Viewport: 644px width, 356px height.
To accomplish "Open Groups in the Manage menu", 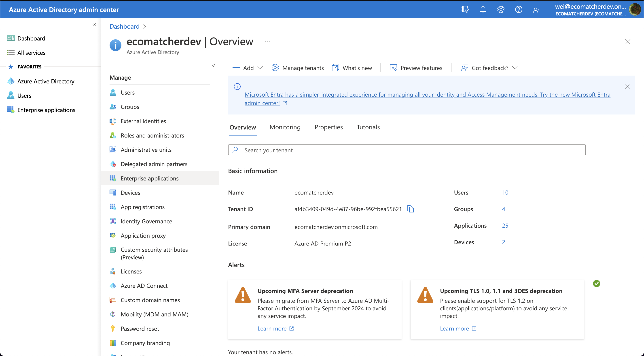I will [160, 107].
